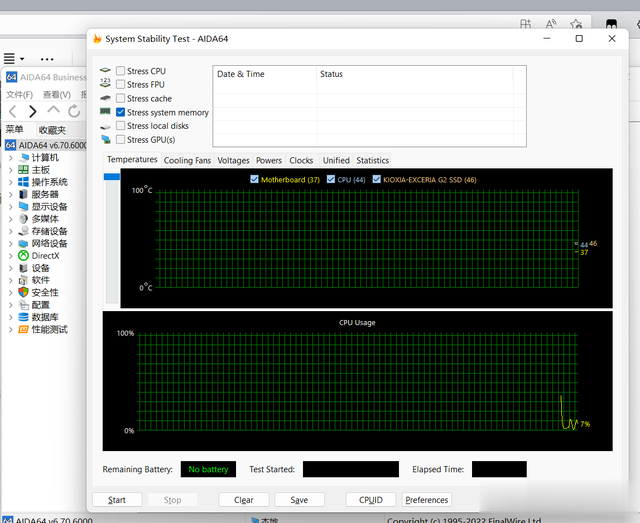Expand the storage devices tree node
The width and height of the screenshot is (640, 523).
coord(11,231)
